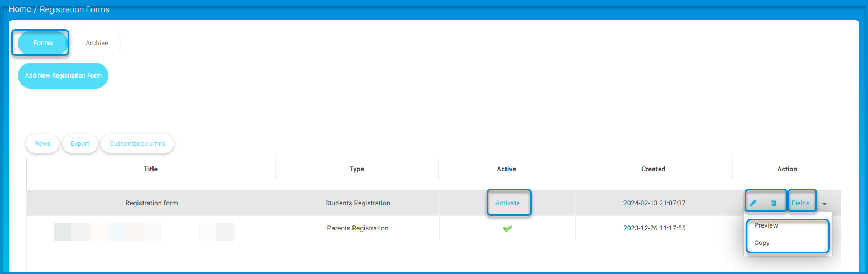868x274 pixels.
Task: Select the Forms tab
Action: 43,43
